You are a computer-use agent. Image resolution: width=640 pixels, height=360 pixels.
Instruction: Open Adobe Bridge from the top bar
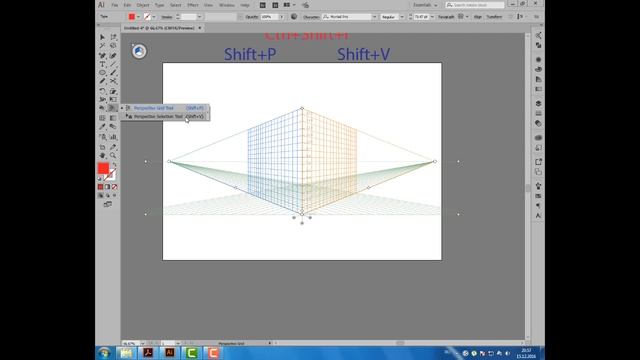pyautogui.click(x=263, y=5)
